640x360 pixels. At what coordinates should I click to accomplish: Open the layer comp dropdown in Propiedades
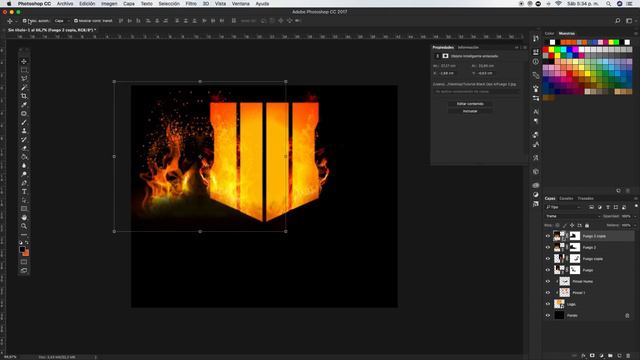(477, 92)
